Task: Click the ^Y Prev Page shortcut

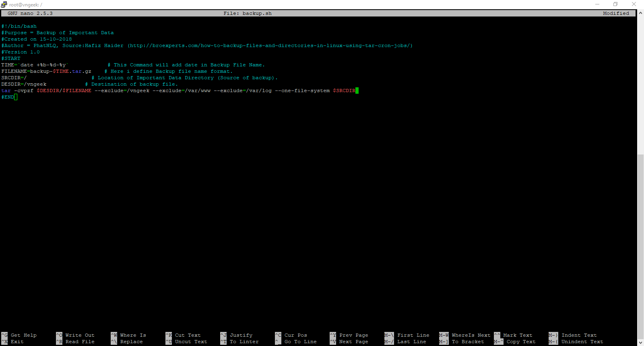Action: pos(349,335)
